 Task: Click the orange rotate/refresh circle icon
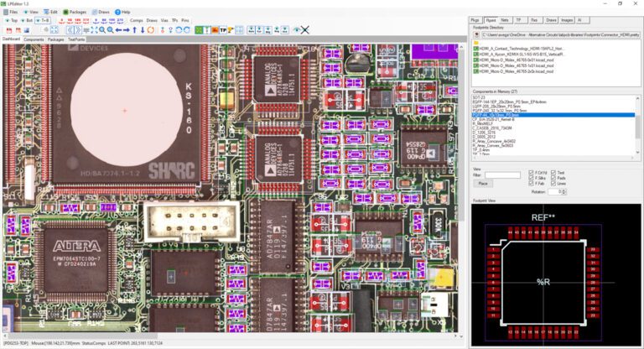pyautogui.click(x=151, y=30)
